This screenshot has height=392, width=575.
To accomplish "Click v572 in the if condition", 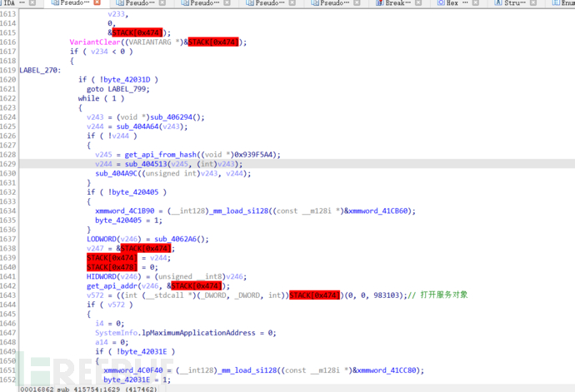I will 116,305.
